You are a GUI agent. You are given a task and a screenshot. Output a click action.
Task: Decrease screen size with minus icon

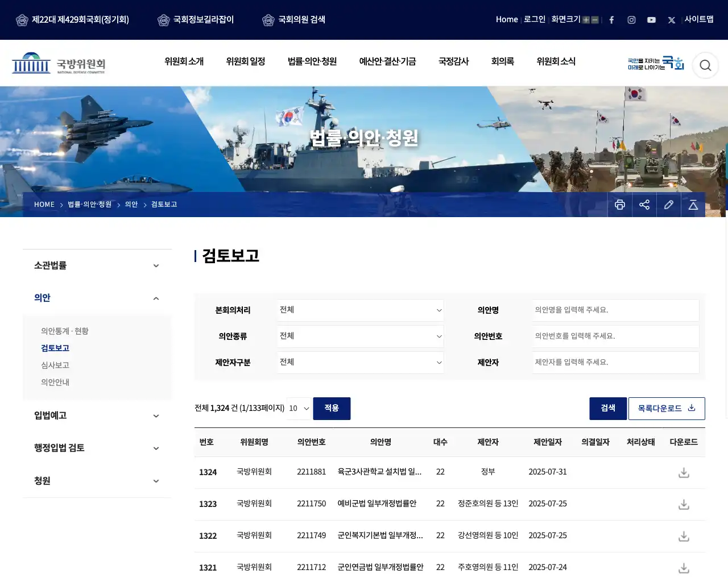[595, 20]
